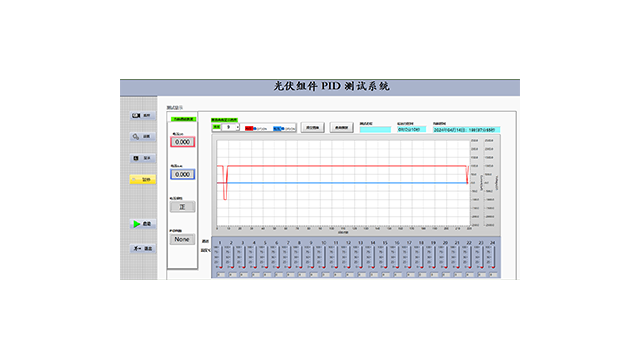Click the cyan running-time field
Viewport: 640px width, 360px height.
411,129
